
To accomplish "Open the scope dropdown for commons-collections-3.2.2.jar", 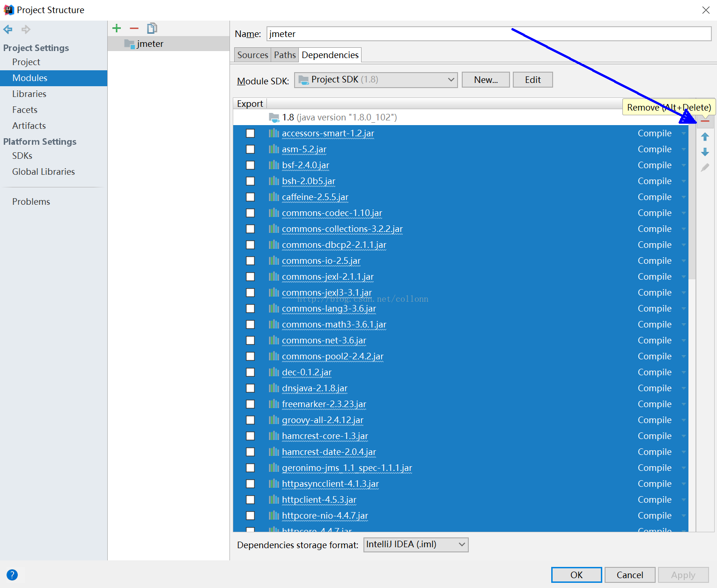I will point(683,229).
